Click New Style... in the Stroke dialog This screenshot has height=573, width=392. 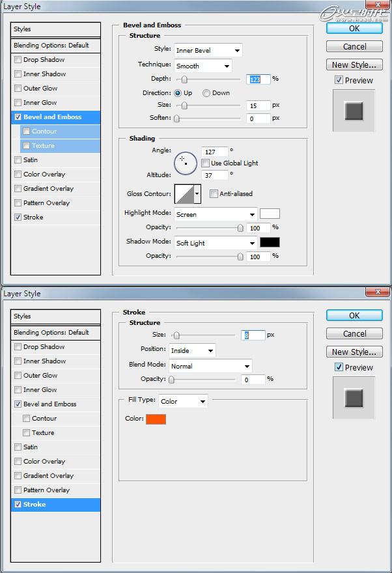[354, 352]
